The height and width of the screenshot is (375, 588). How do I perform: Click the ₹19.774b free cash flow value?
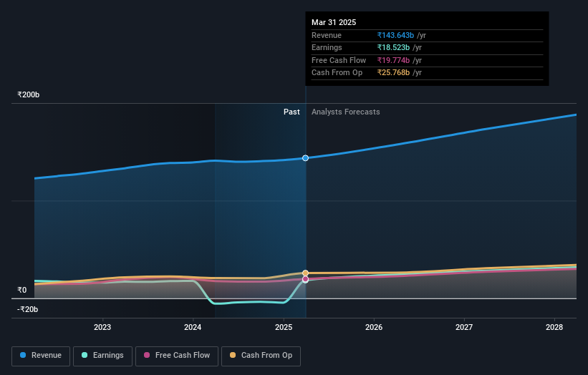point(393,60)
